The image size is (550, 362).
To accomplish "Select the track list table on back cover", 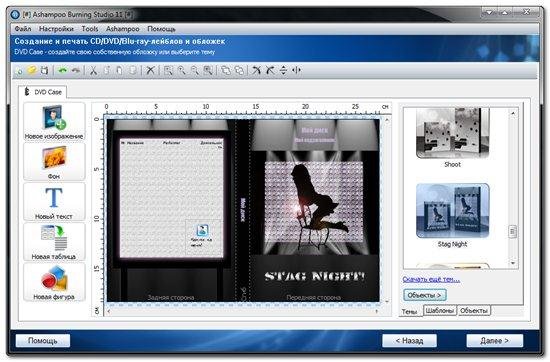I will click(x=172, y=197).
